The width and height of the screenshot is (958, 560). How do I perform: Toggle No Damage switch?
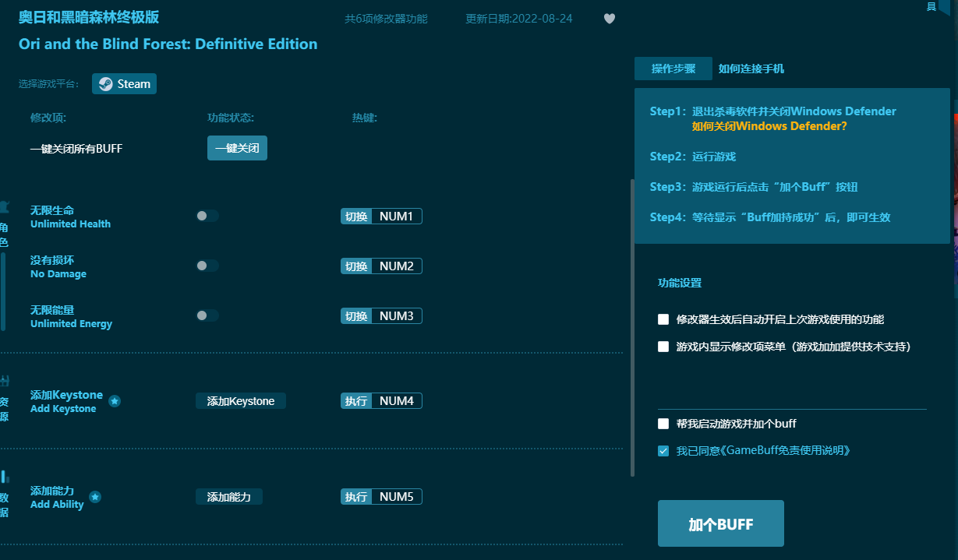(207, 266)
